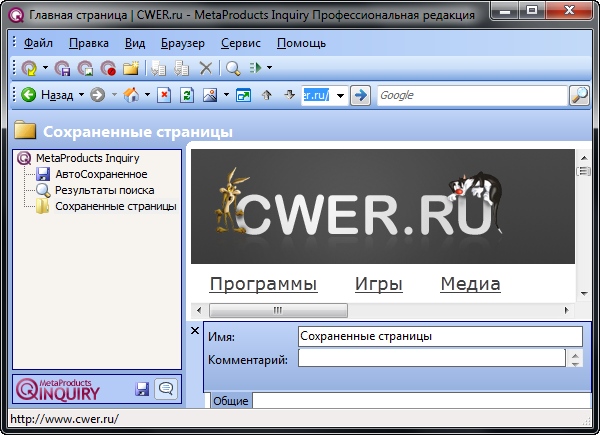600x435 pixels.
Task: Click the Refresh page icon
Action: tap(187, 96)
